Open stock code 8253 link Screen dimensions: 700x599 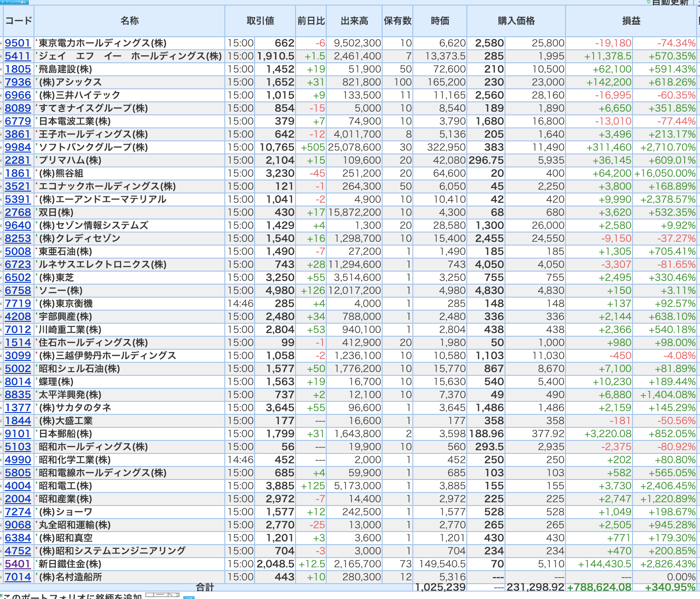coord(18,239)
